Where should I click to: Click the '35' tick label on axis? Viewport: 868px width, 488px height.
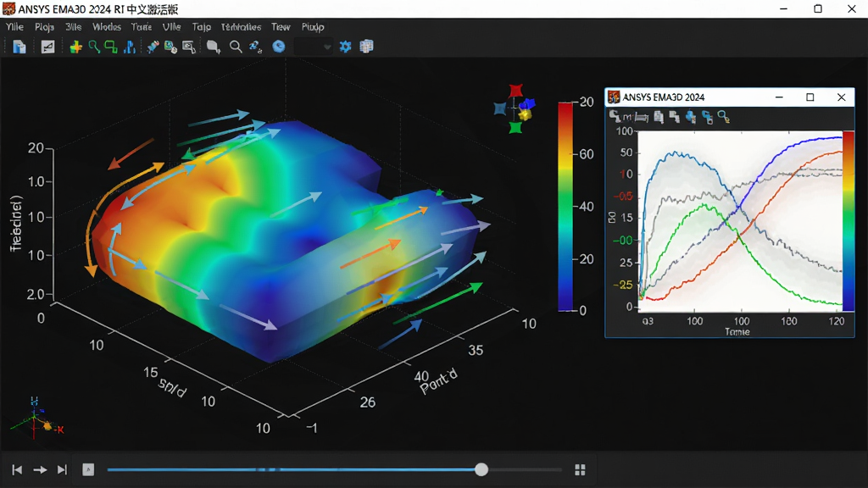coord(476,350)
